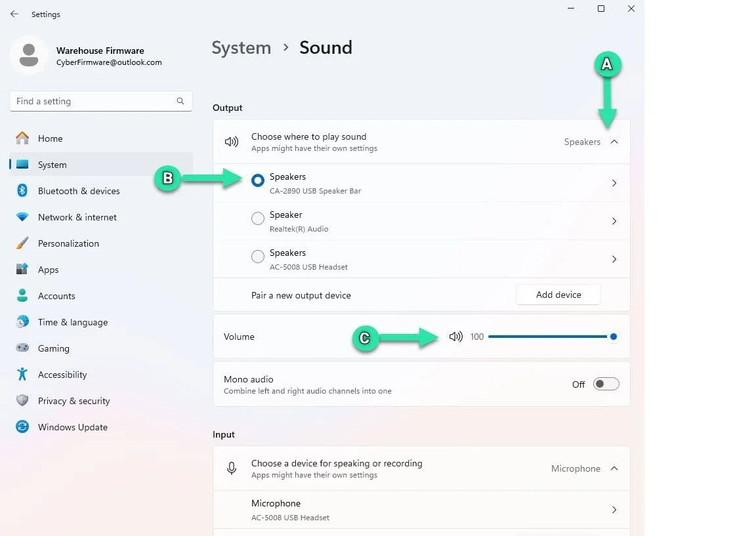Screen dimensions: 756x536
Task: Open properties for the CA-2890 USB Speaker Bar
Action: [x=614, y=183]
